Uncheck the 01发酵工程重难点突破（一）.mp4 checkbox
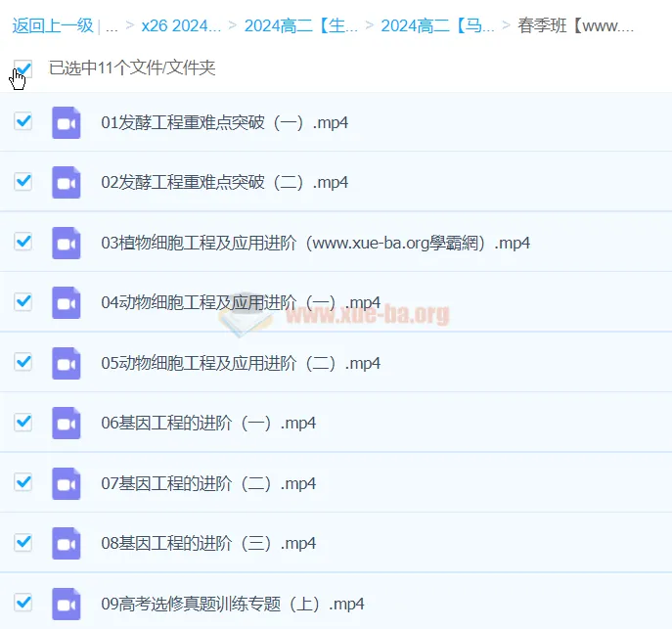 pyautogui.click(x=23, y=121)
